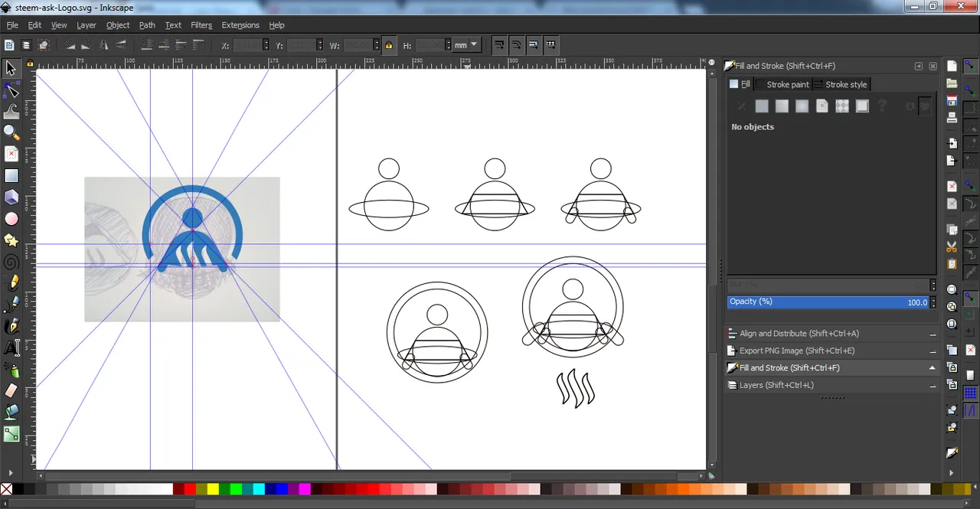This screenshot has height=509, width=980.
Task: Select the Calligraphy tool
Action: pyautogui.click(x=11, y=326)
